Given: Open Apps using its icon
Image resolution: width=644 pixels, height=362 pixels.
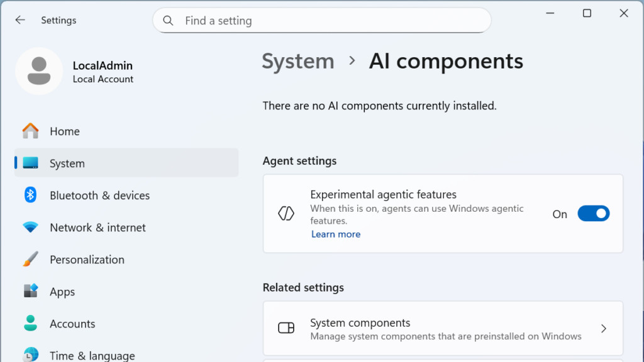Looking at the screenshot, I should [30, 292].
